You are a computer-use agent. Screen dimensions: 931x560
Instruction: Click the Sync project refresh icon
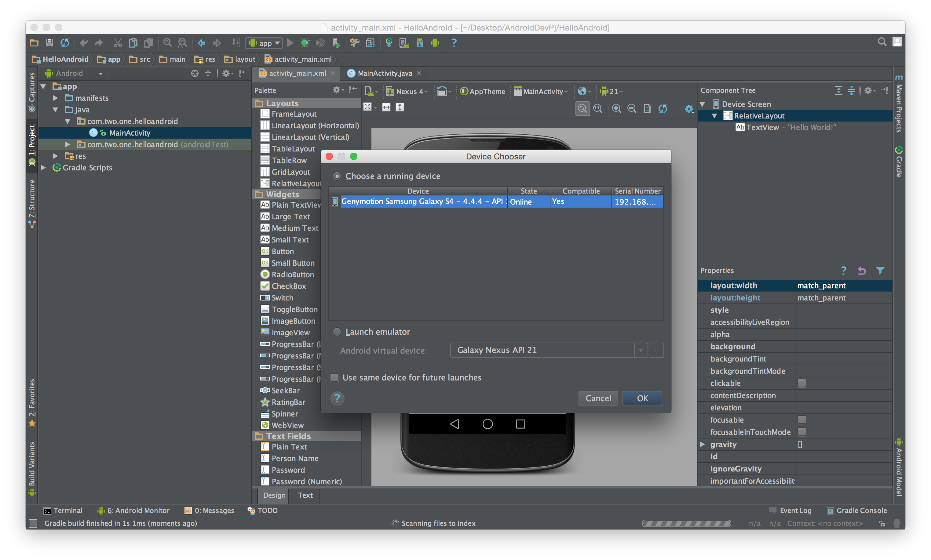pos(65,43)
